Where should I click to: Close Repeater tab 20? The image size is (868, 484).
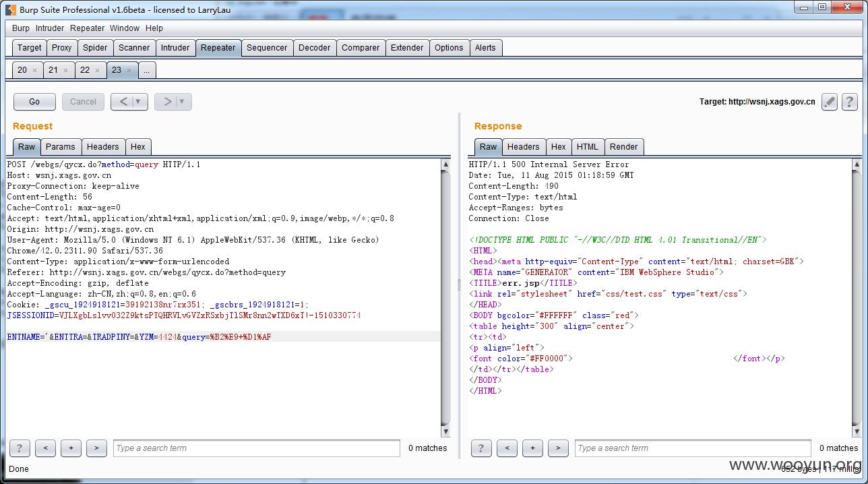pos(34,70)
